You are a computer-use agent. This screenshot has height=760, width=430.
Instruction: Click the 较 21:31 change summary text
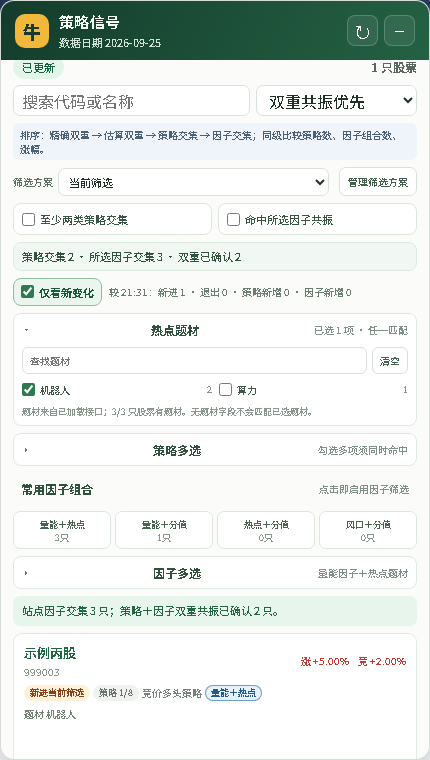pos(230,292)
